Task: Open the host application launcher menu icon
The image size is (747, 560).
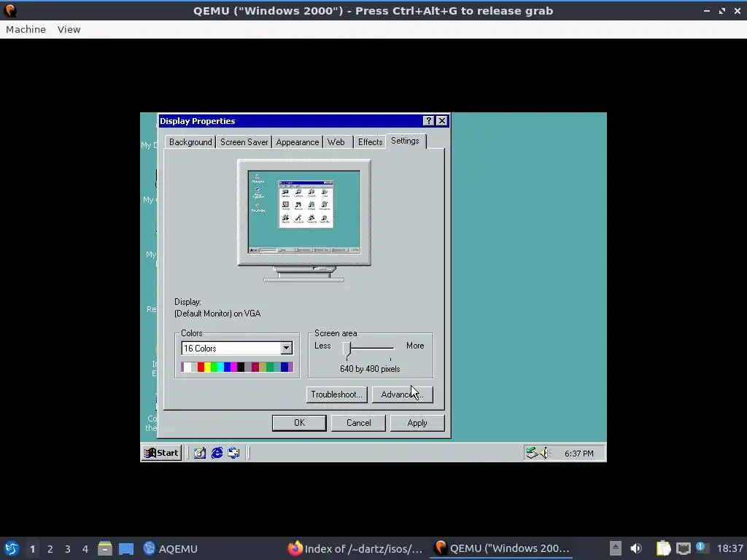Action: coord(12,548)
